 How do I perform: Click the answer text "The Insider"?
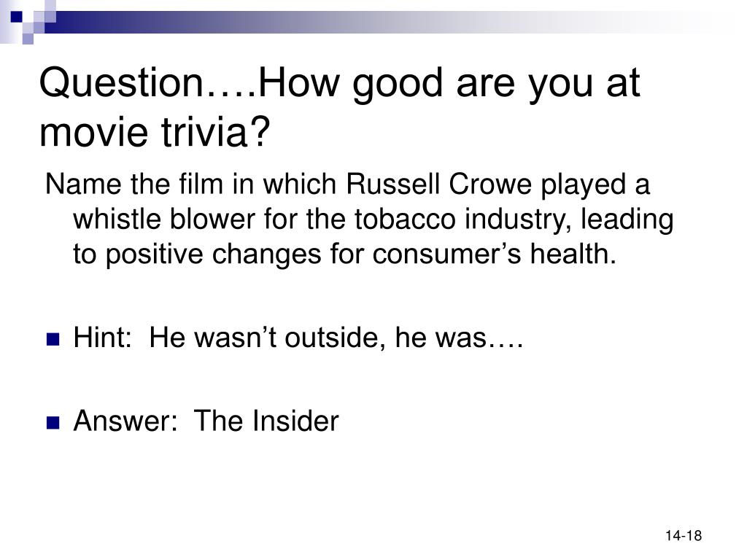pyautogui.click(x=266, y=421)
